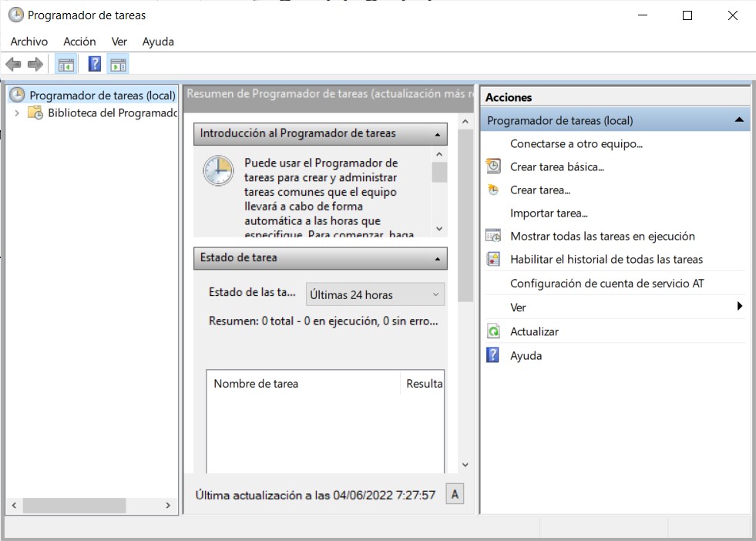Click the Crear tarea... action
This screenshot has height=541, width=756.
pyautogui.click(x=539, y=190)
